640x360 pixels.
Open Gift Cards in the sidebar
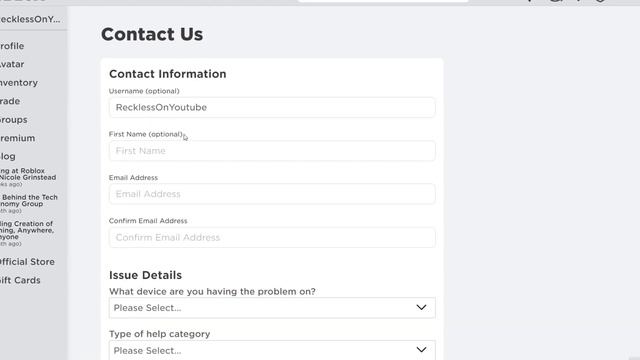(x=20, y=280)
